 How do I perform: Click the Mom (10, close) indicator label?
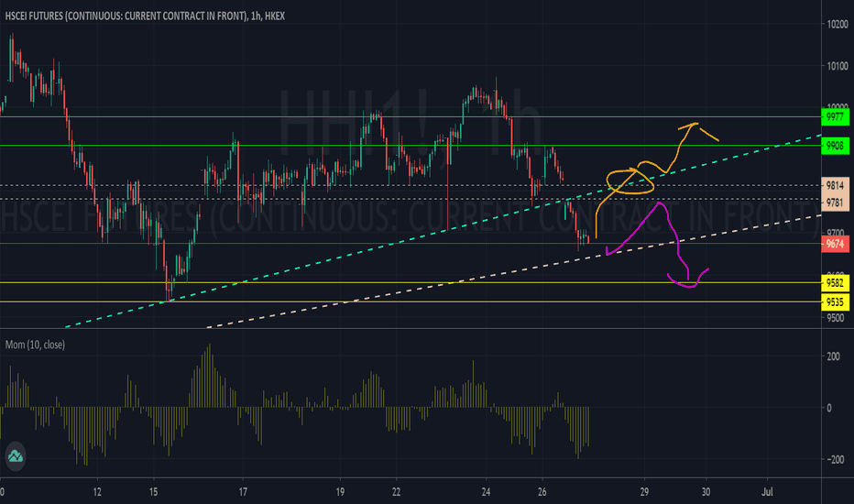click(x=35, y=345)
